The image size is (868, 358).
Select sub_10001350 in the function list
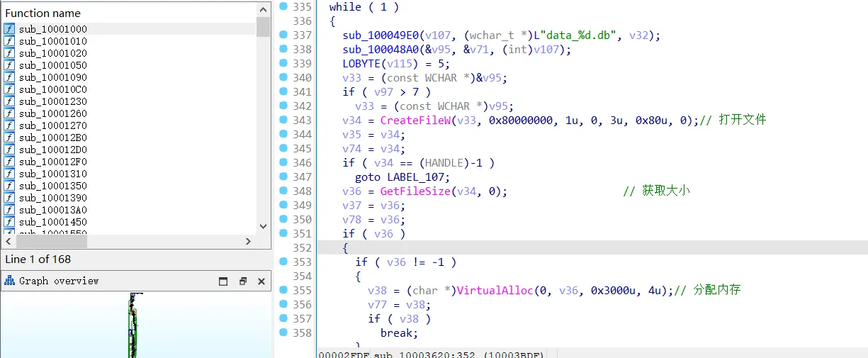coord(53,186)
